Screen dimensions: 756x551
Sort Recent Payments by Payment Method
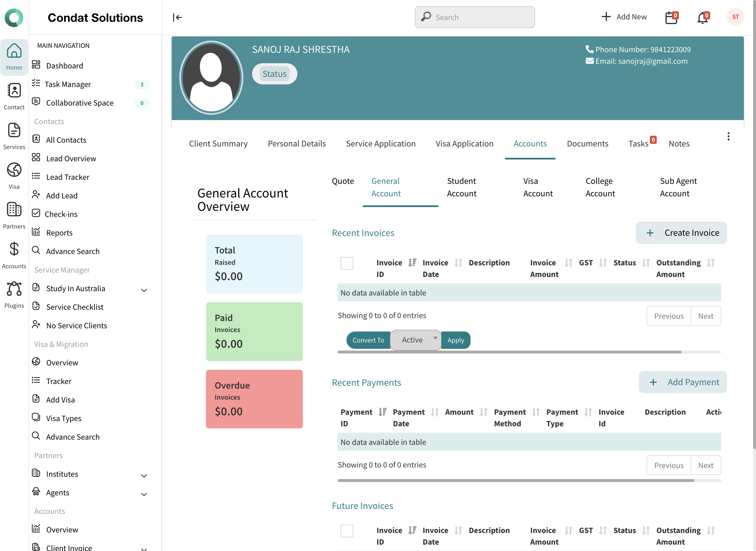pos(536,412)
